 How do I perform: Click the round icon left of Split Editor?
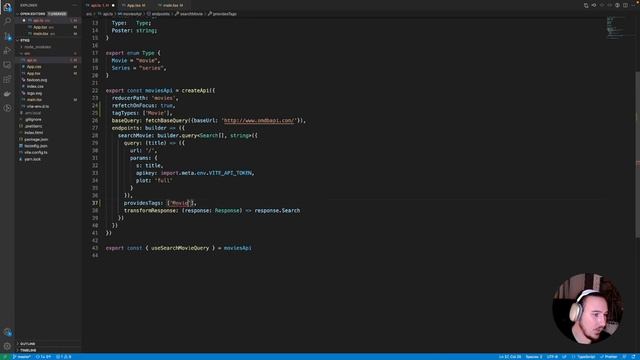pos(617,5)
